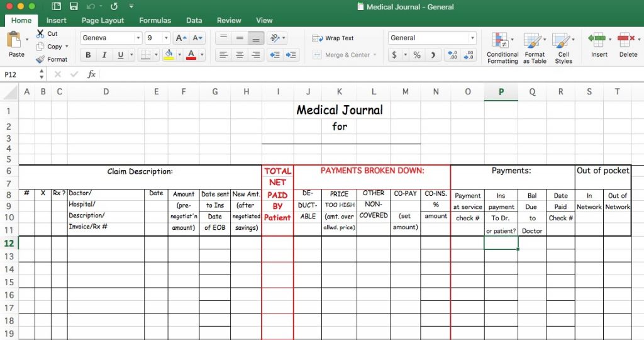Open the Data tab

(x=194, y=20)
